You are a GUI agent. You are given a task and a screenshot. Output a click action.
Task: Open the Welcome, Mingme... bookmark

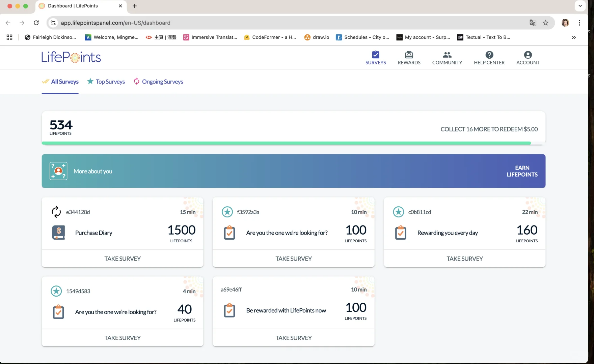(x=112, y=37)
